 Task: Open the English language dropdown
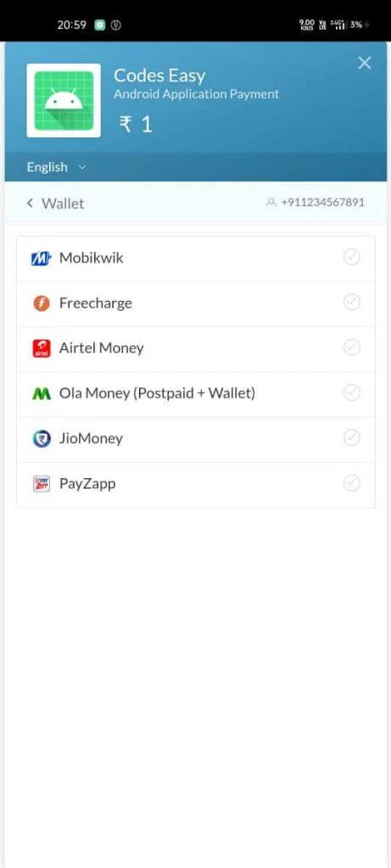click(x=57, y=167)
